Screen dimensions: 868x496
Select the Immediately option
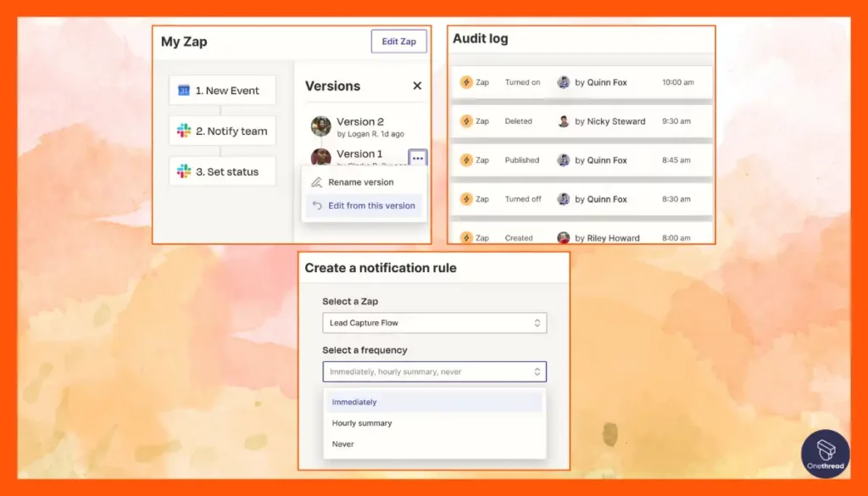[x=435, y=402]
